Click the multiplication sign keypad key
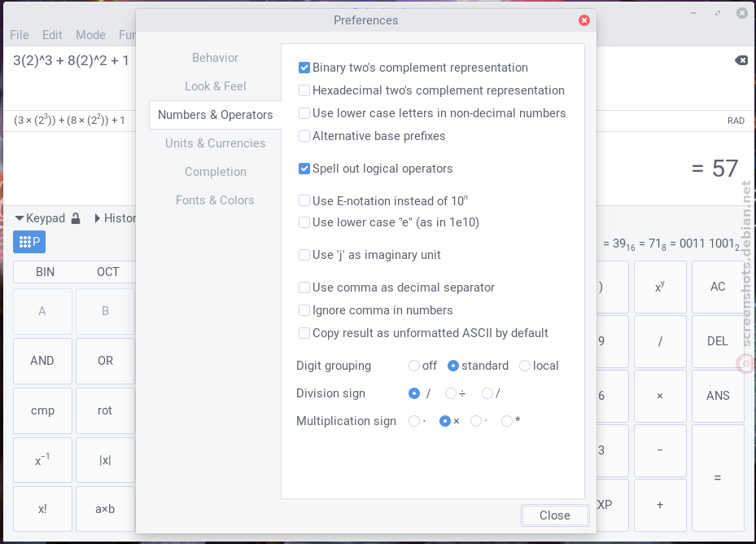Image resolution: width=756 pixels, height=544 pixels. click(x=660, y=396)
